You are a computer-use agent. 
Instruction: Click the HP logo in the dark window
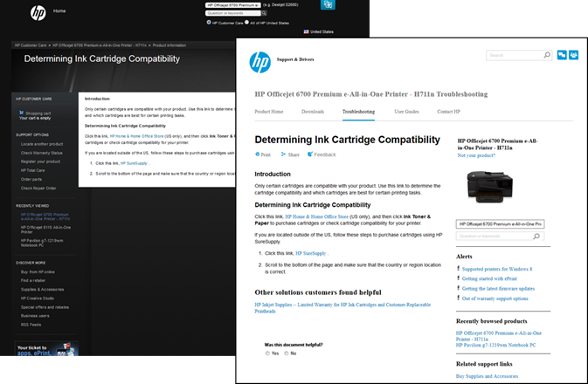38,13
